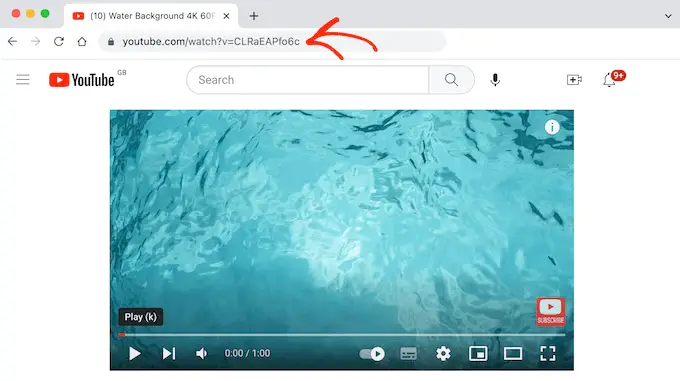680x381 pixels.
Task: Toggle subtitles/closed captions
Action: (x=408, y=354)
